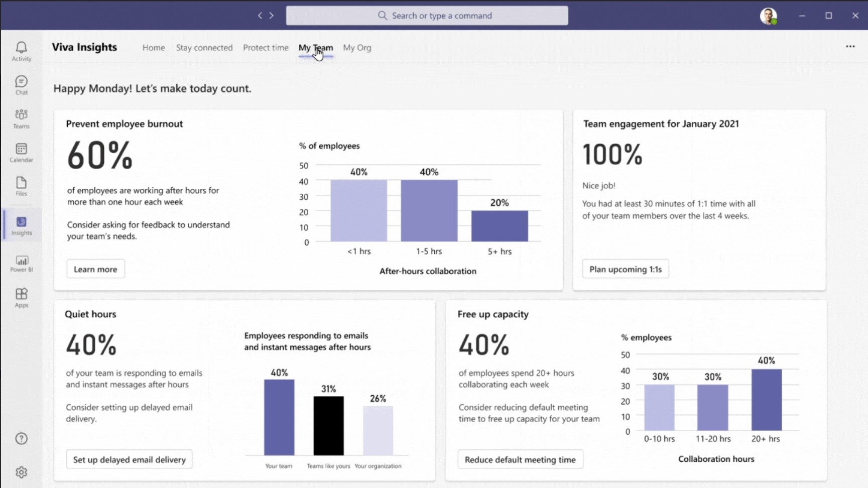Click the Viva Insights title

tap(84, 47)
